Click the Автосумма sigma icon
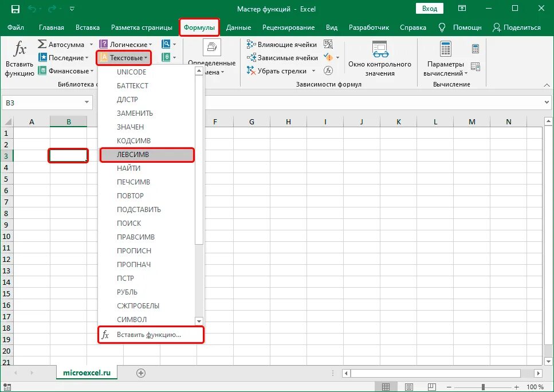Image resolution: width=554 pixels, height=392 pixels. tap(42, 44)
